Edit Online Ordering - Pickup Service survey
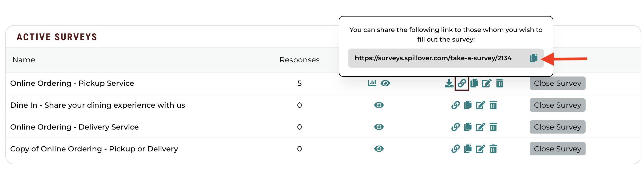644x177 pixels. coord(487,83)
